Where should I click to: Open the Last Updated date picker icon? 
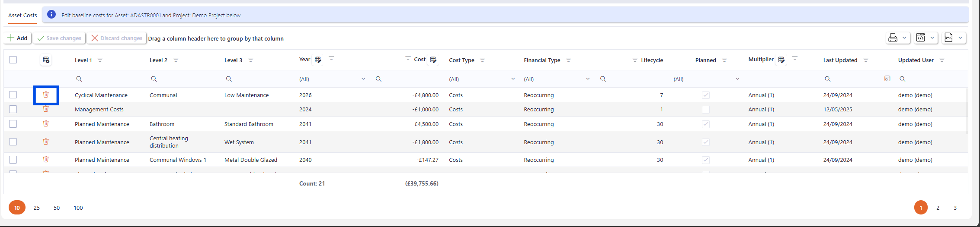887,79
